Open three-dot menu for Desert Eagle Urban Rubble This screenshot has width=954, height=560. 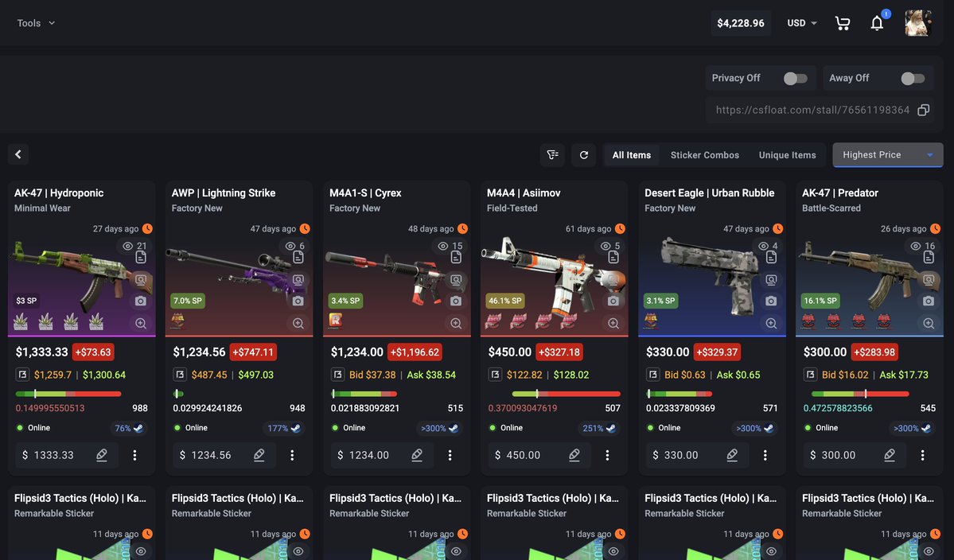click(x=765, y=455)
